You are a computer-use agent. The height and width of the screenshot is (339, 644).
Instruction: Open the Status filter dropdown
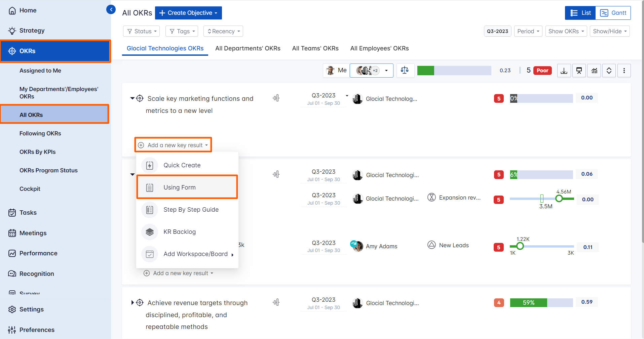click(x=142, y=31)
